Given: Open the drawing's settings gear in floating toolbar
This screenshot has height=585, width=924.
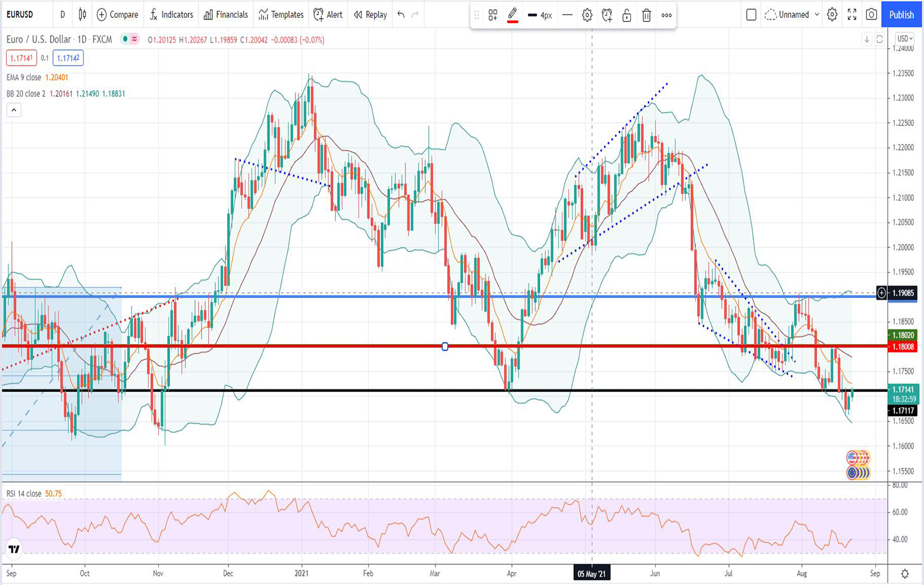Looking at the screenshot, I should pyautogui.click(x=587, y=15).
